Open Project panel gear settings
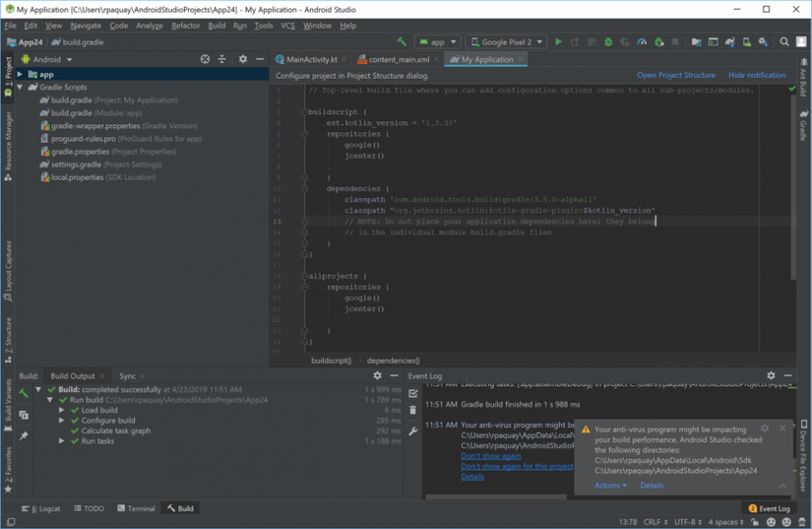 243,59
